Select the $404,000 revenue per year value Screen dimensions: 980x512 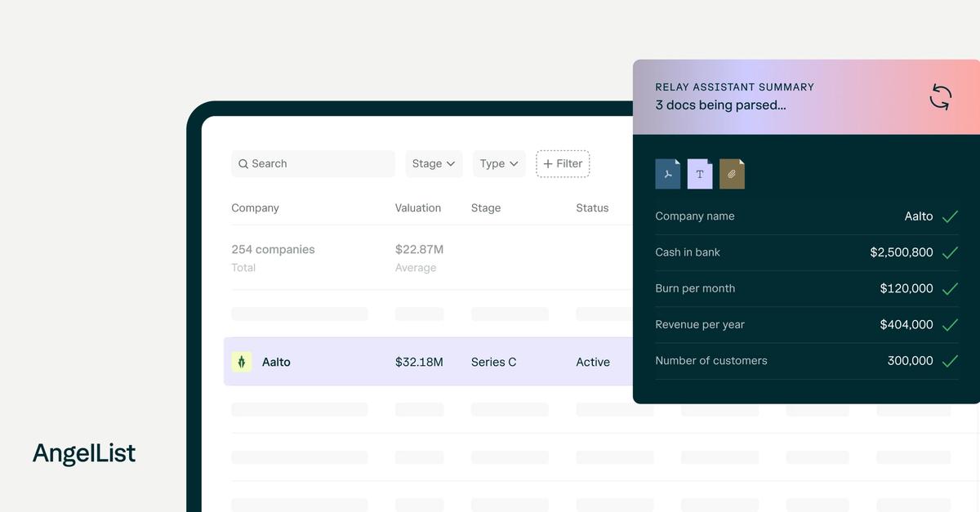point(906,324)
